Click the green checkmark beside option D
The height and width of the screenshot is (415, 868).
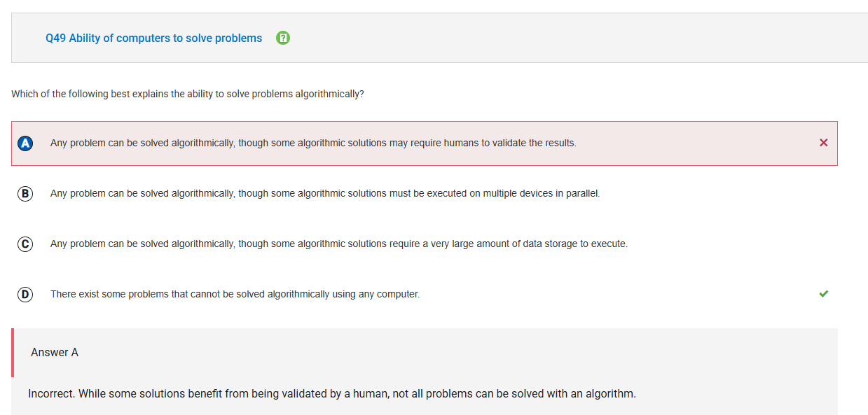(x=823, y=294)
